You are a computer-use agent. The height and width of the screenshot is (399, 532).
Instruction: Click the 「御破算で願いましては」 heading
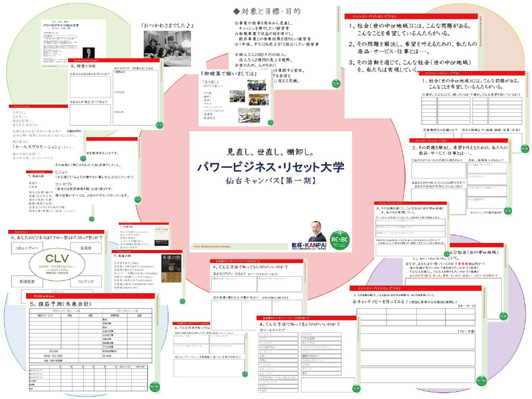229,74
